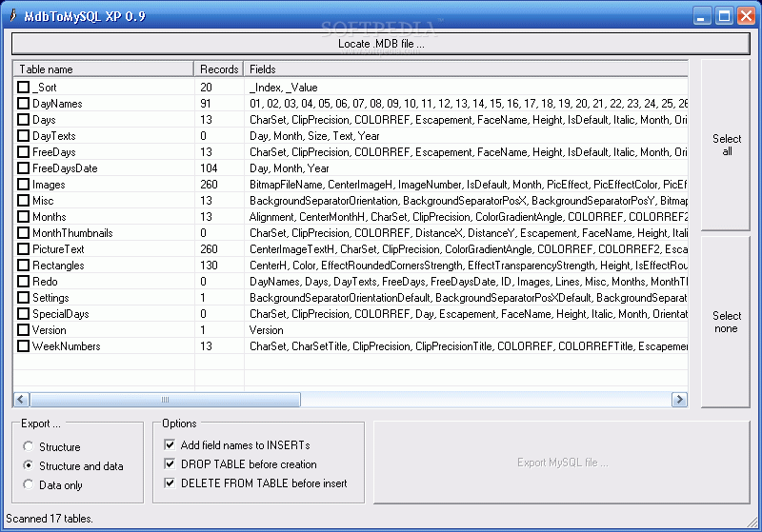Screen dimensions: 762x532
Task: Click the FreeDaysDate record count 104
Action: point(209,168)
